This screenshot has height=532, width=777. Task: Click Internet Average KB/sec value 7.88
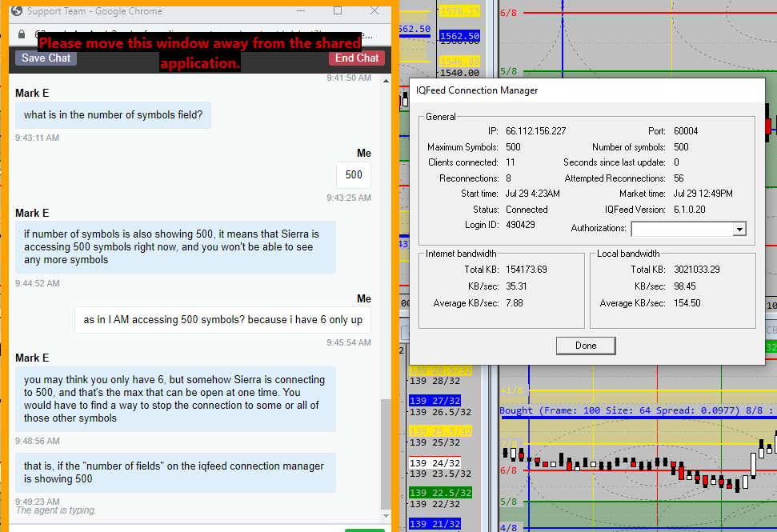[x=515, y=303]
